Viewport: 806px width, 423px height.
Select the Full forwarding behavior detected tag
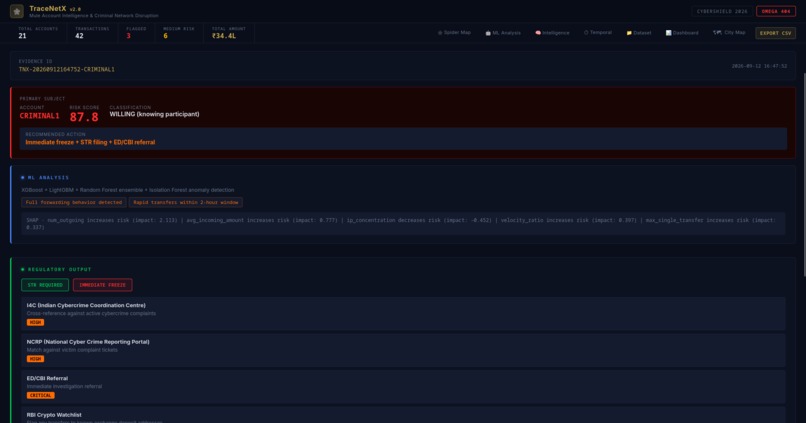click(x=74, y=203)
